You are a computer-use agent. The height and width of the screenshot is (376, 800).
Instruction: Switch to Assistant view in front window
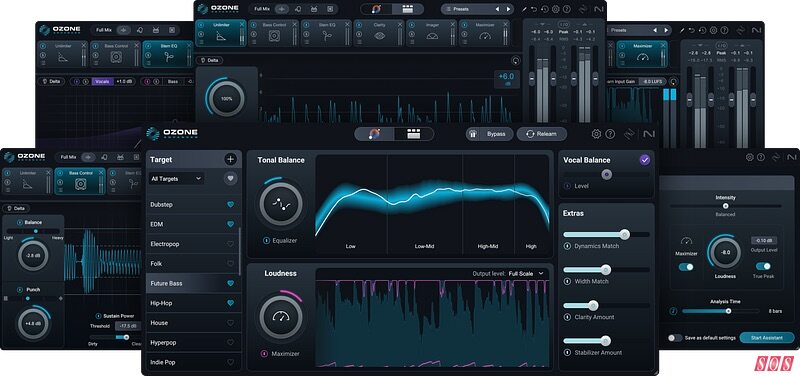(374, 134)
